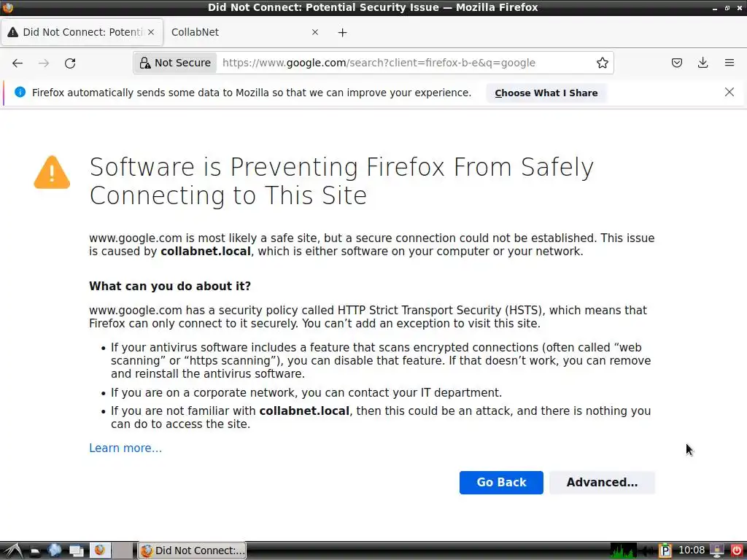747x560 pixels.
Task: Click the forward navigation arrow
Action: click(44, 63)
